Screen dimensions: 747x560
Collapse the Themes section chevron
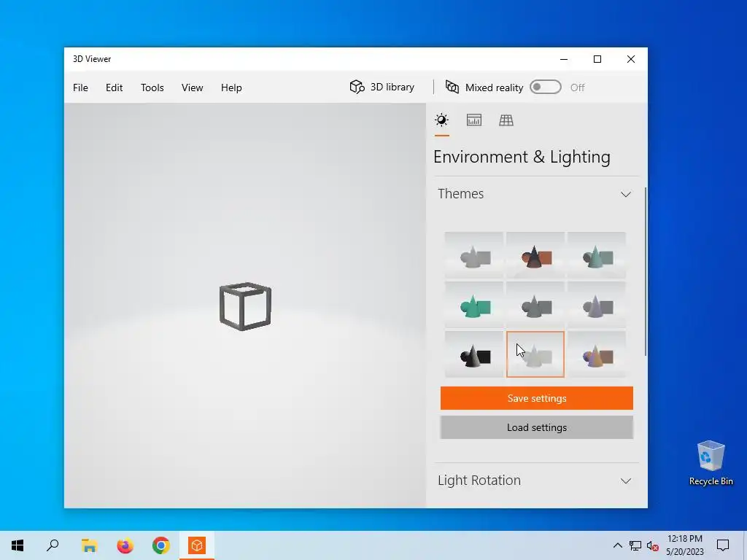(x=625, y=194)
